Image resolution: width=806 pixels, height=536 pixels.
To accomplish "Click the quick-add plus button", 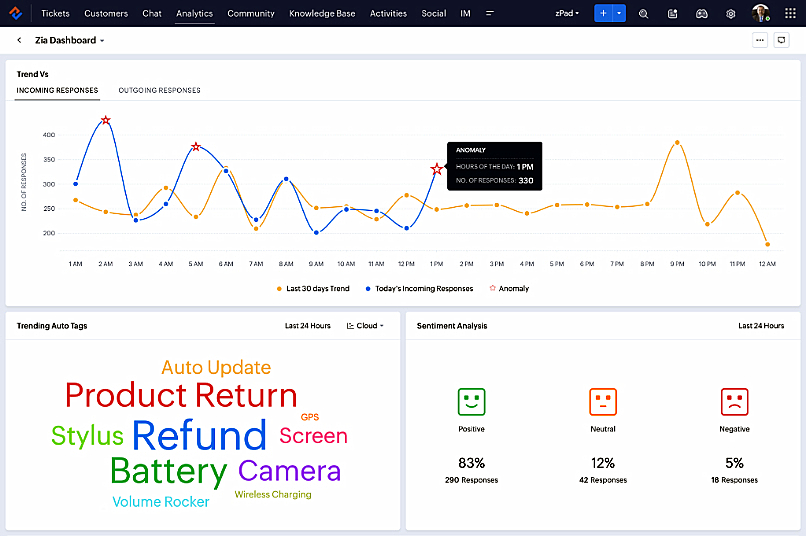I will coord(603,14).
